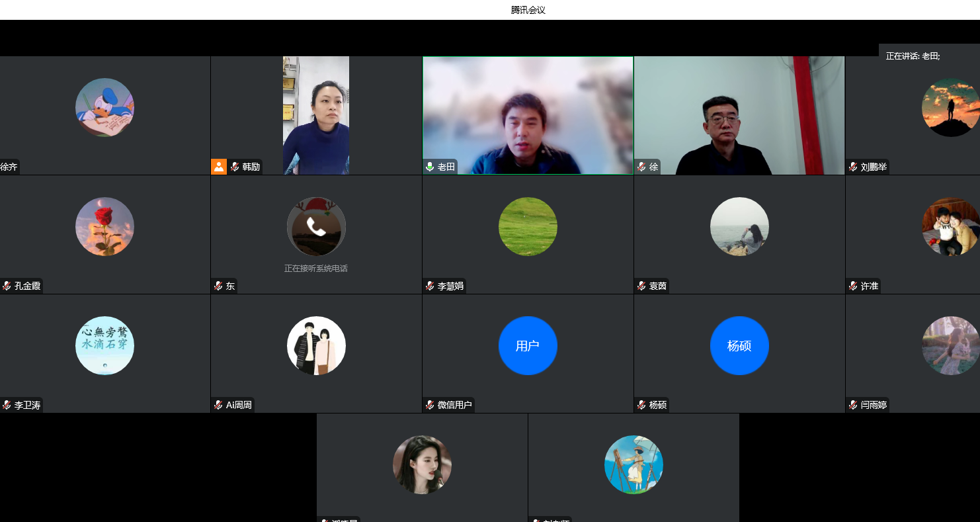Select the green grassland avatar of 李慧娟

point(528,226)
